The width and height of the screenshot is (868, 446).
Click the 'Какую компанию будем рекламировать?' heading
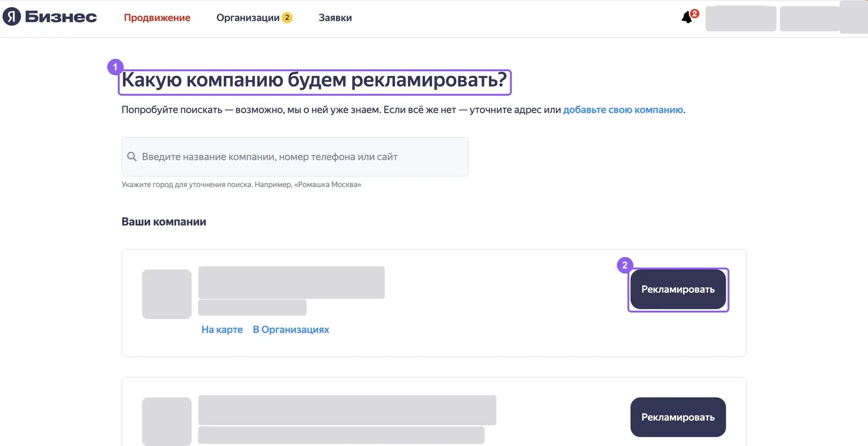point(314,81)
